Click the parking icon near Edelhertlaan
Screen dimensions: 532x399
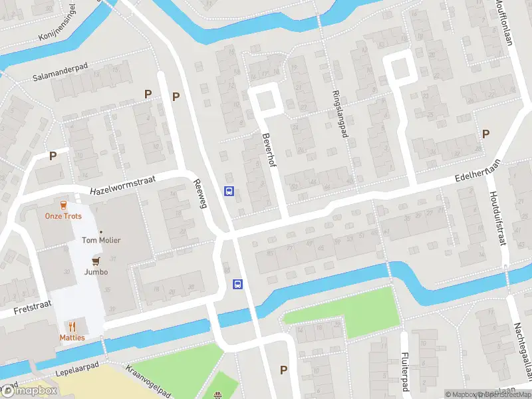click(486, 134)
